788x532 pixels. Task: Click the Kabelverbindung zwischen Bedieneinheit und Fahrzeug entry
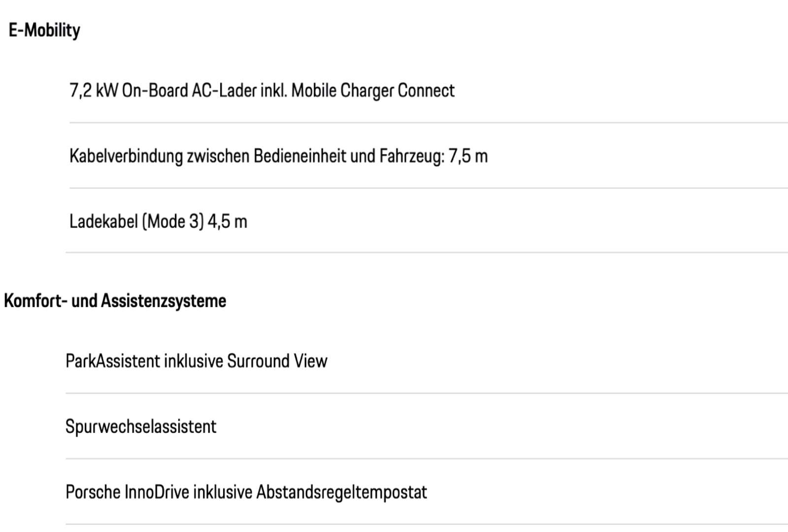tap(278, 156)
